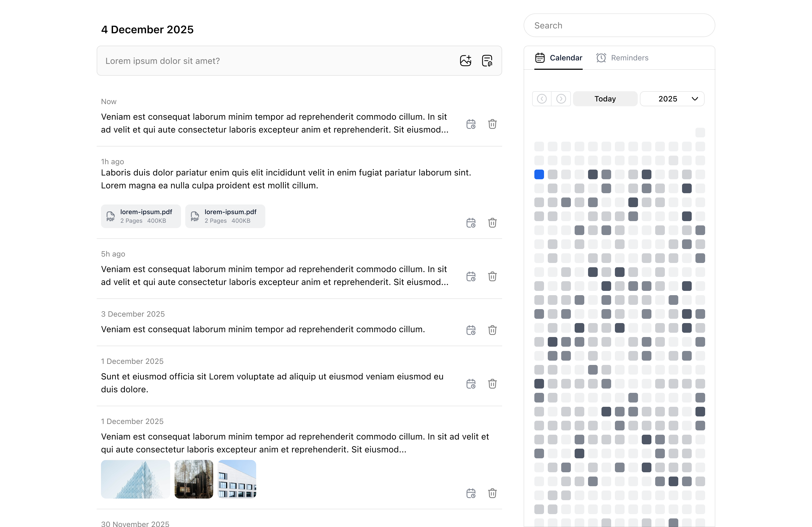Delete the 'Now' note with trash icon
Viewport: 812px width, 527px height.
(492, 124)
